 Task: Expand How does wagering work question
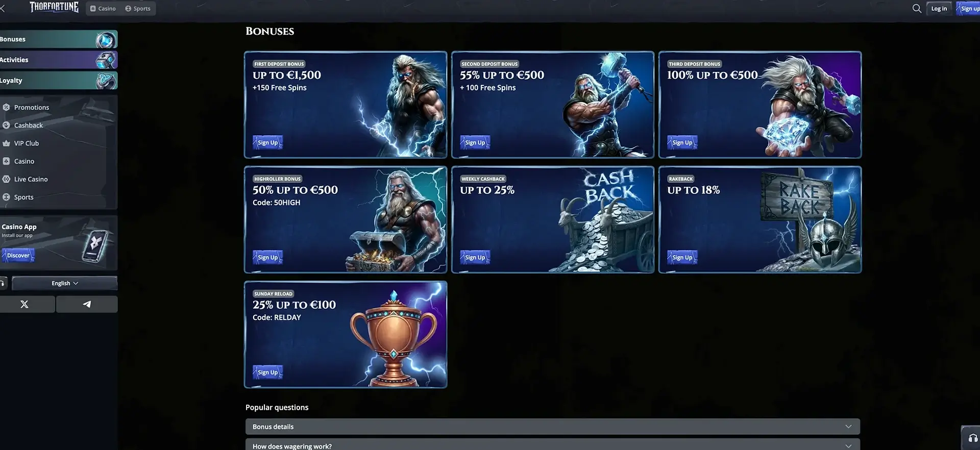pos(552,444)
